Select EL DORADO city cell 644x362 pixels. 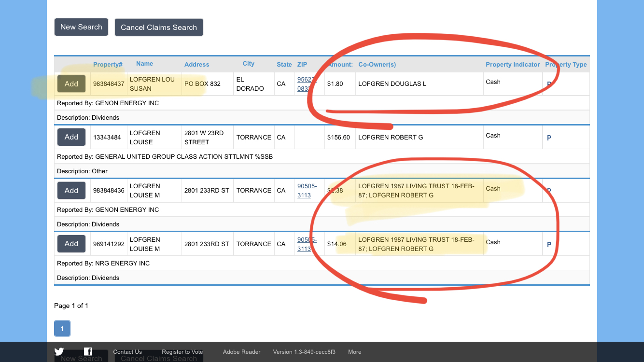(254, 84)
